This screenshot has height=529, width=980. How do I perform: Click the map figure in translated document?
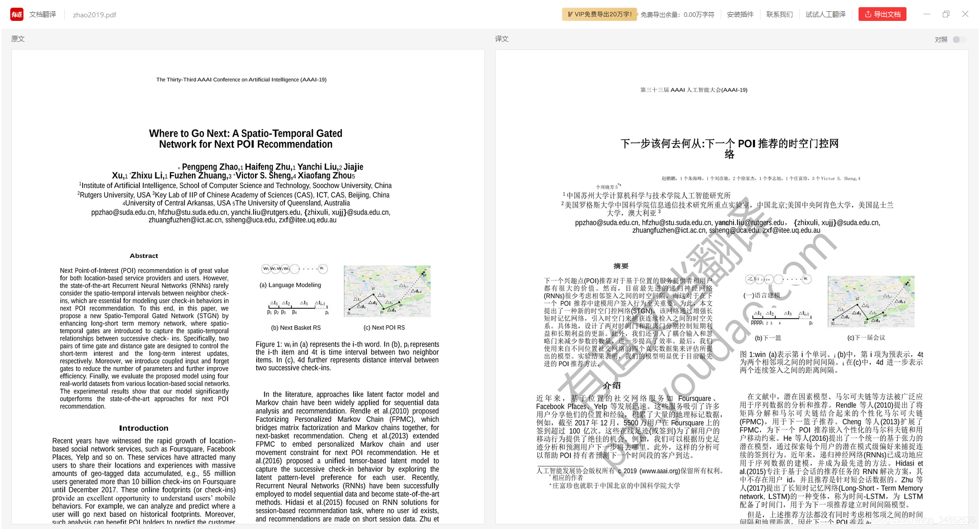[x=871, y=301]
